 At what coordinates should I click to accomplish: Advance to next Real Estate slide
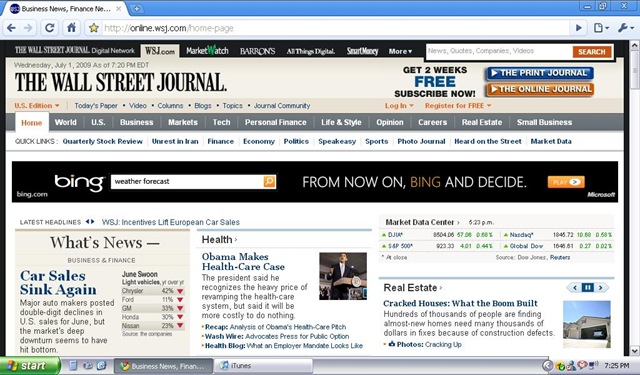pos(601,288)
